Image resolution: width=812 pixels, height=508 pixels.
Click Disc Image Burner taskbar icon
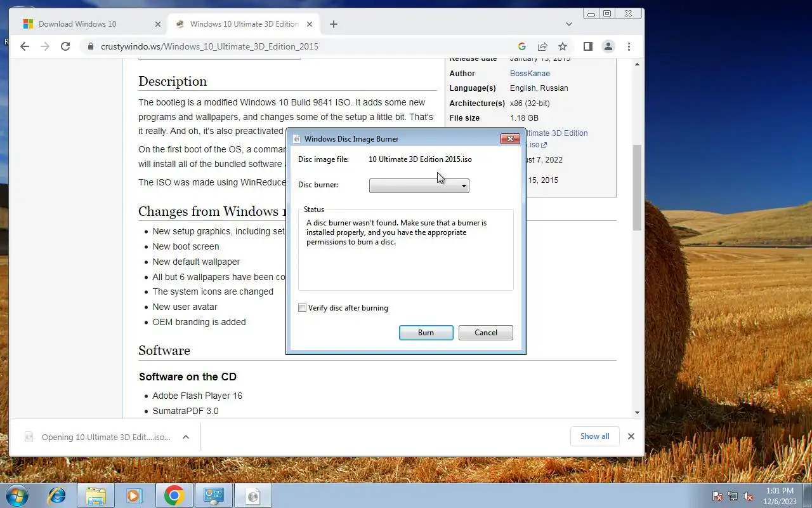(x=253, y=495)
